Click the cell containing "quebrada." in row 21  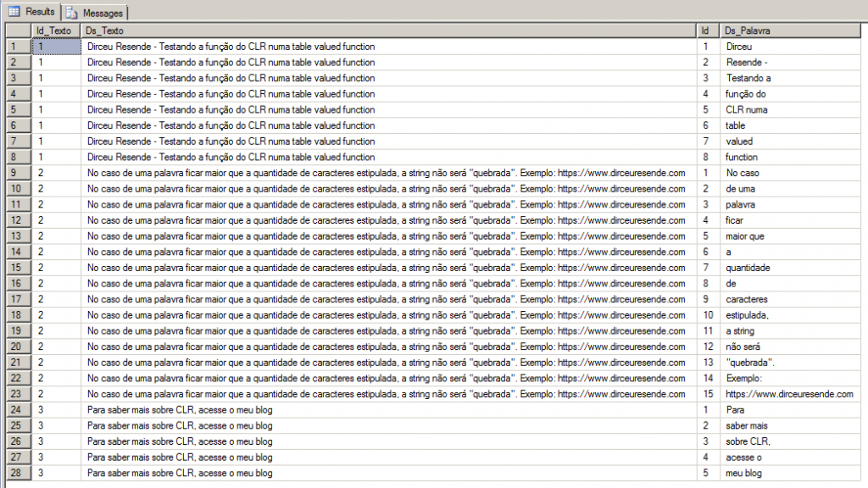[x=788, y=363]
